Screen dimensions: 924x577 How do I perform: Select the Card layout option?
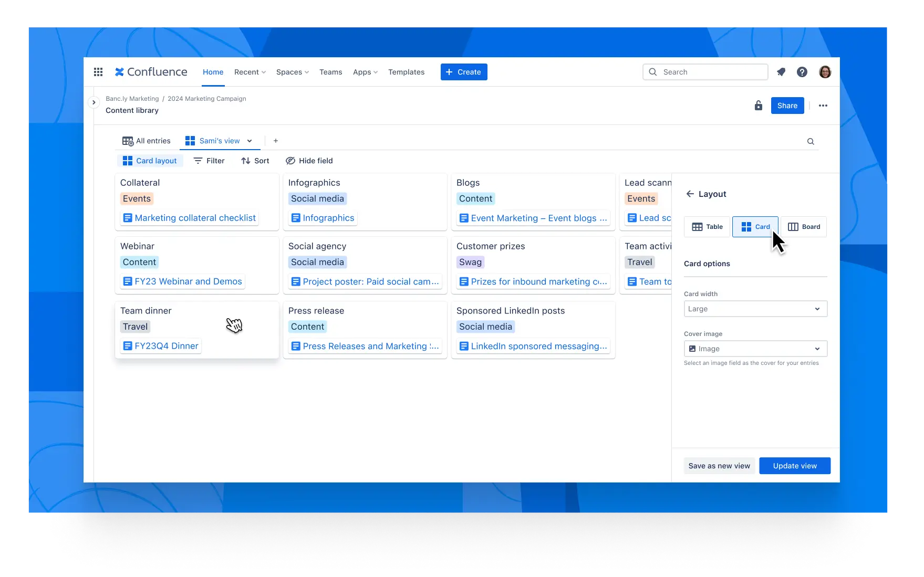[755, 227]
